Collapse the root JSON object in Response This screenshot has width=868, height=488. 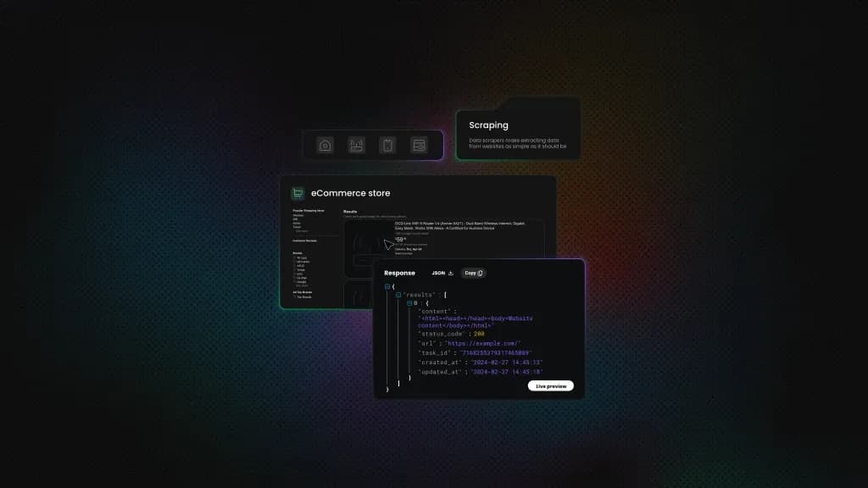(387, 287)
